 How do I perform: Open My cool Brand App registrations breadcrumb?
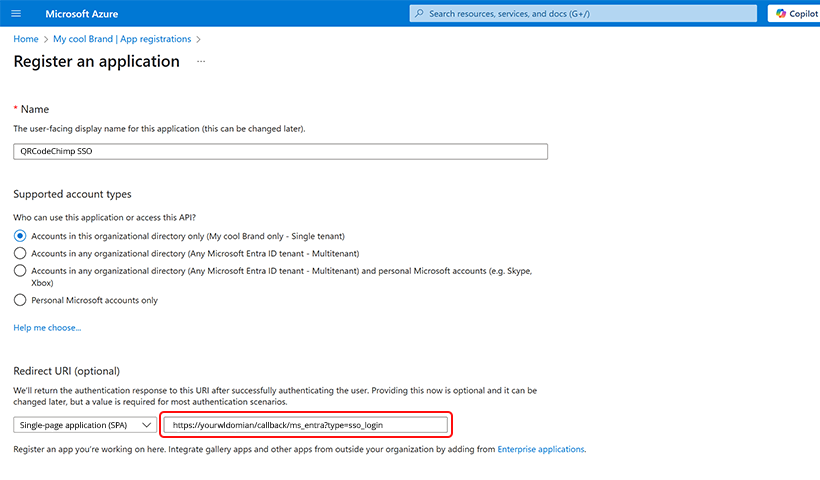click(122, 39)
